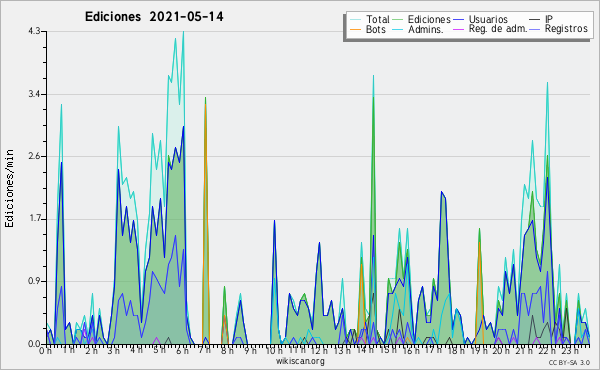
Task: Click the 'Reg. de adm.' legend label
Action: (x=498, y=29)
